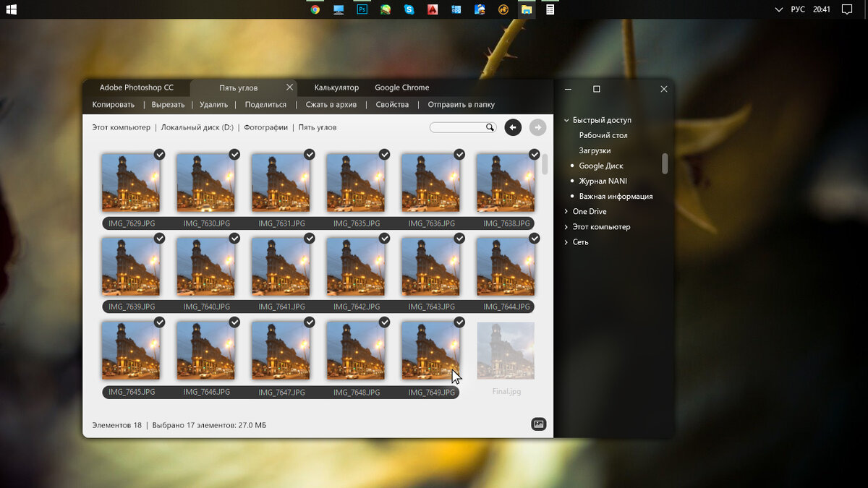The width and height of the screenshot is (868, 488).
Task: Switch to the Adobe Photoshop CC tab
Action: click(137, 87)
